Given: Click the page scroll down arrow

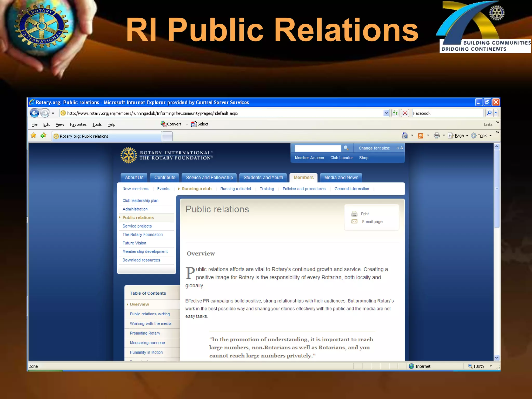Looking at the screenshot, I should (497, 358).
